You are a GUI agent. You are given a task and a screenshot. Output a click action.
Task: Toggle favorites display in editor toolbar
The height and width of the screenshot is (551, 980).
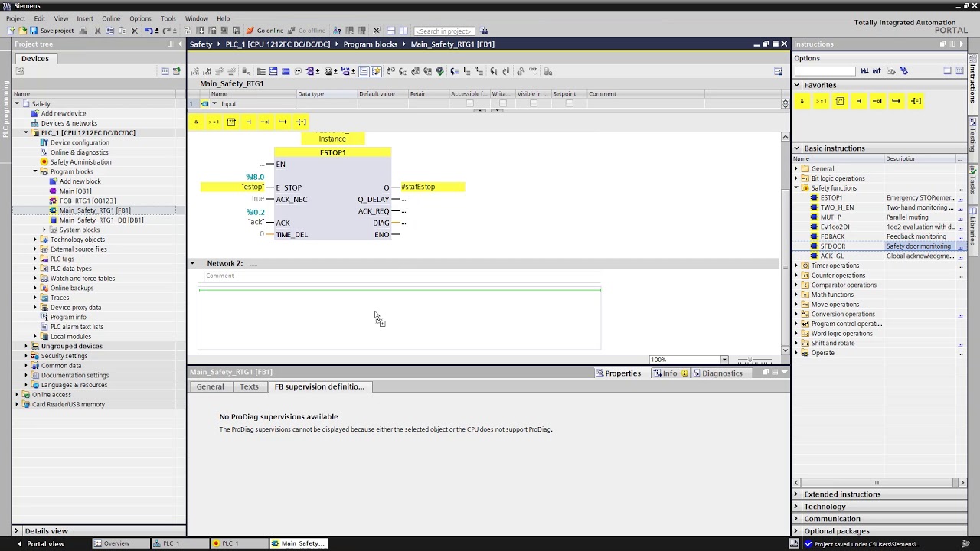coord(376,71)
